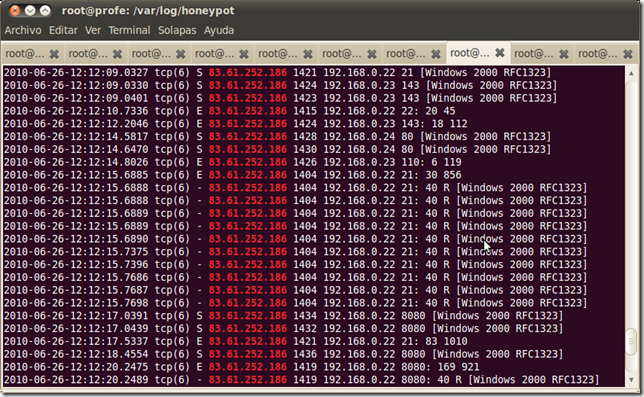Click timestamp 2010-06-26-12:12:09.0327
The image size is (644, 397).
pos(76,73)
